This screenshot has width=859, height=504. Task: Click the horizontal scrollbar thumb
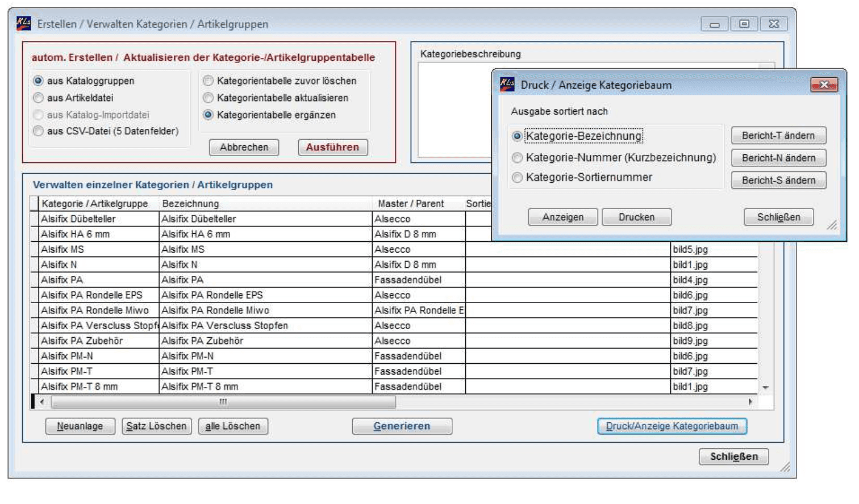223,402
